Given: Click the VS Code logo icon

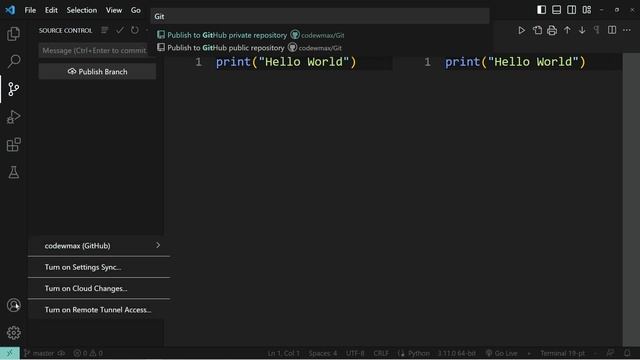Looking at the screenshot, I should (x=10, y=10).
